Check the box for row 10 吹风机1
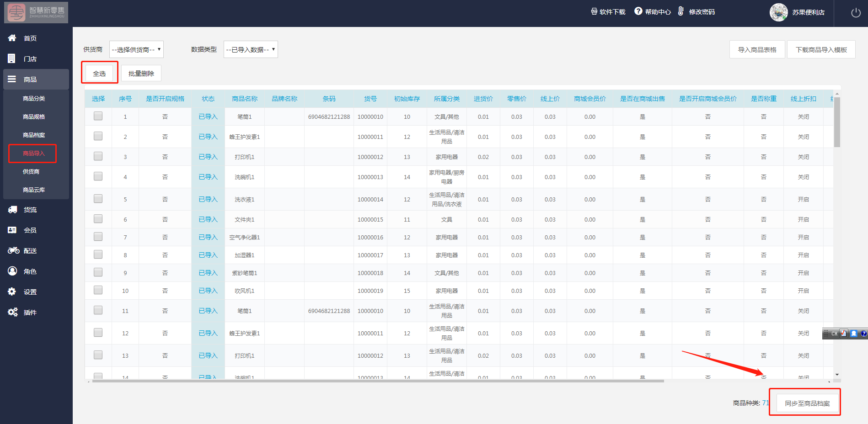868x424 pixels. pos(98,290)
